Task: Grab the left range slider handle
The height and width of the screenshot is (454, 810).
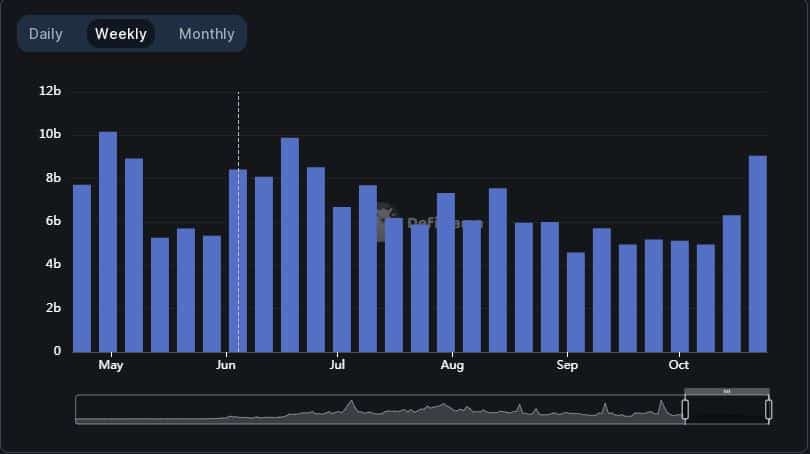Action: point(685,410)
